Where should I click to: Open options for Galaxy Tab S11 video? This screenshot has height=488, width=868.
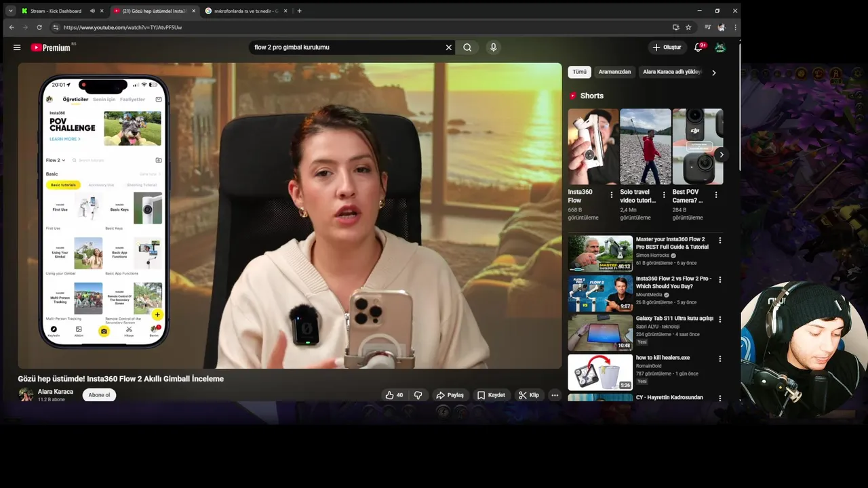coord(720,319)
